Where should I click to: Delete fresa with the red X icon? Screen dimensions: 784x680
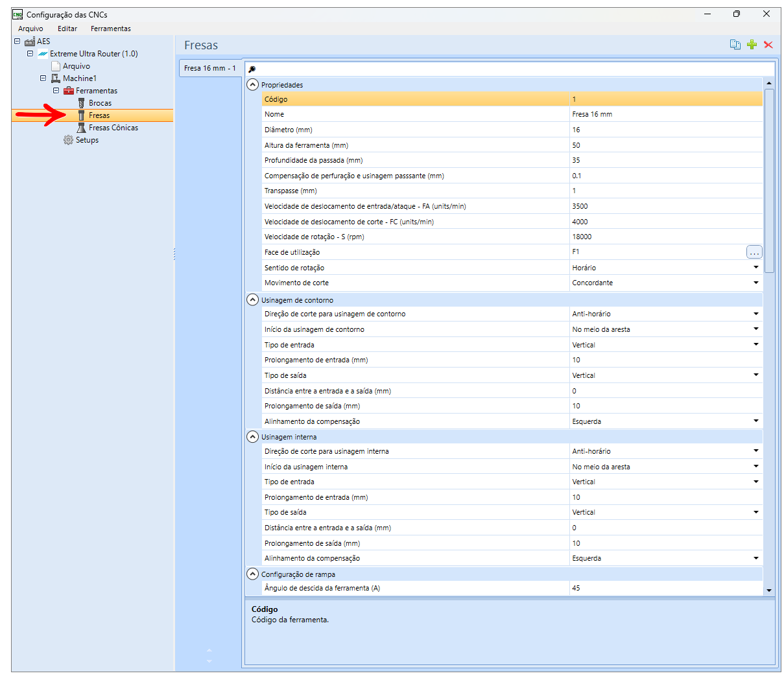[x=768, y=45]
